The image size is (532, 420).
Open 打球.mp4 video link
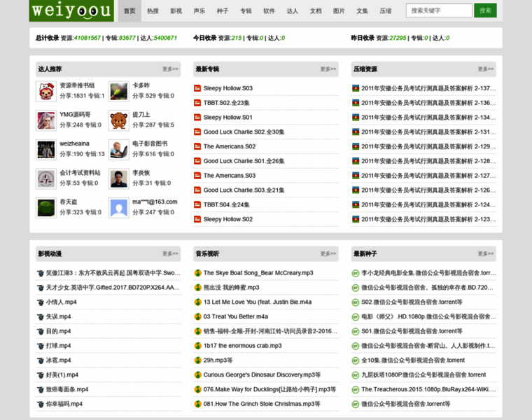[x=58, y=346]
